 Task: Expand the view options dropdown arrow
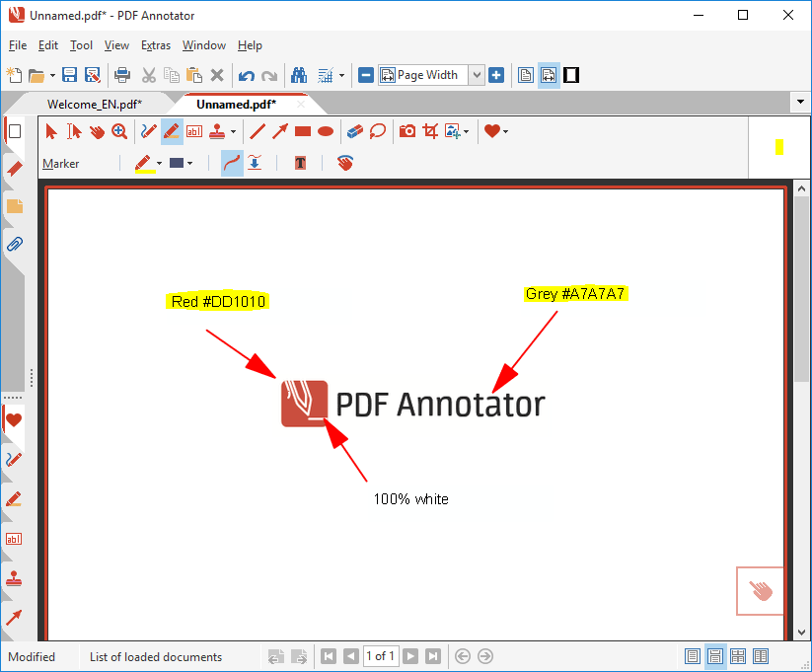click(x=341, y=76)
